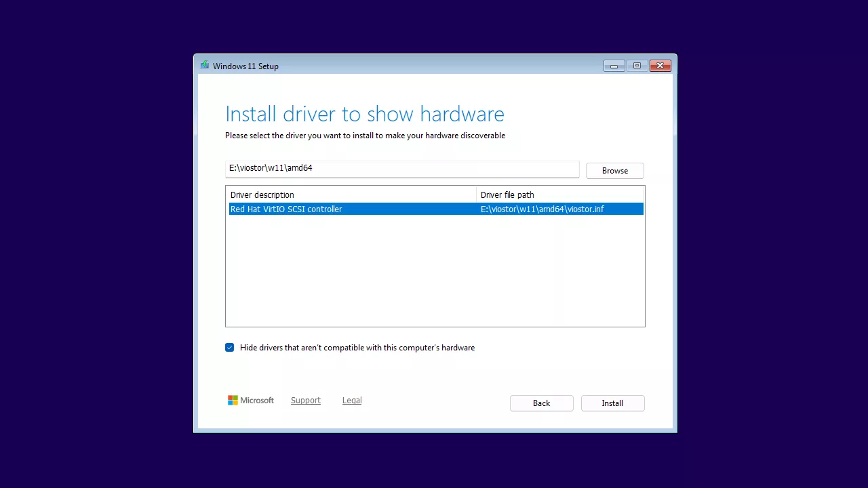Click the Driver file path column header
Image resolution: width=868 pixels, height=488 pixels.
(x=507, y=195)
